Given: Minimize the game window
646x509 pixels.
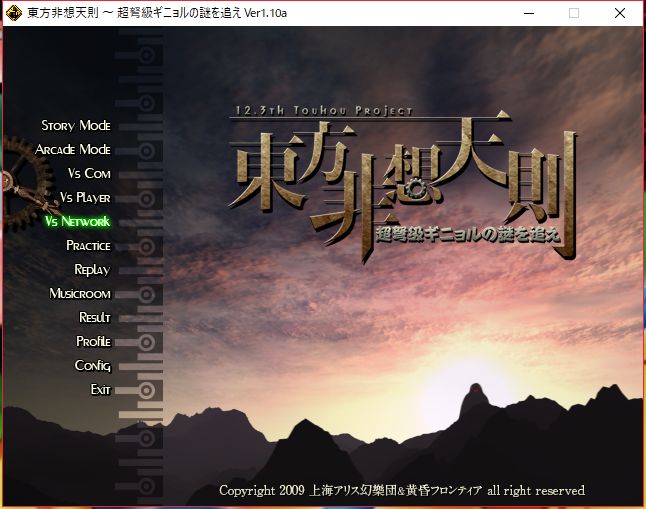Looking at the screenshot, I should pos(529,13).
